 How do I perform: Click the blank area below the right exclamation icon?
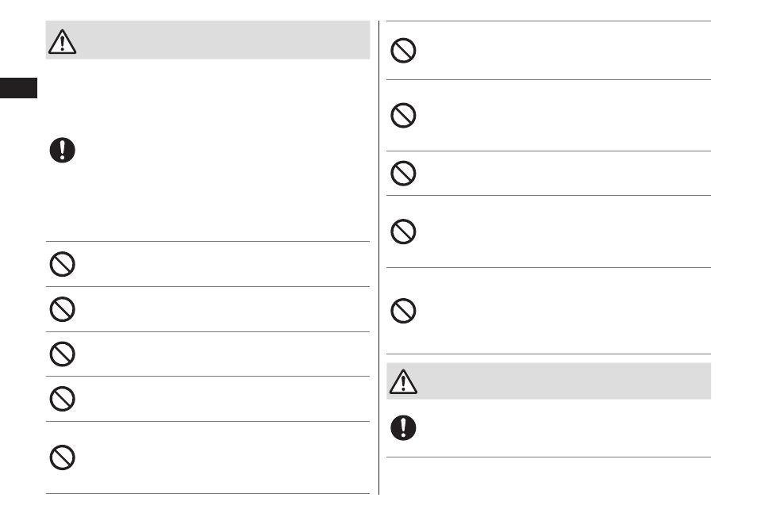pyautogui.click(x=548, y=476)
